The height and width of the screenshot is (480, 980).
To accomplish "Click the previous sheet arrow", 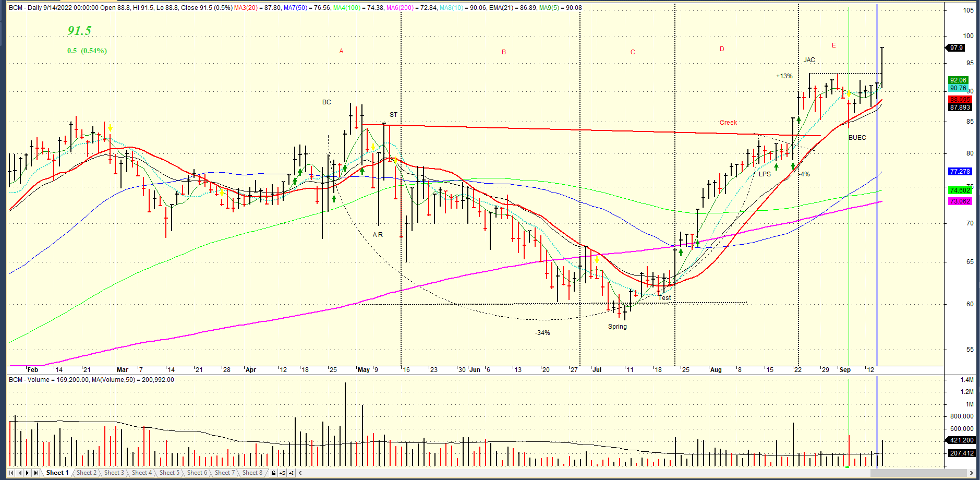I will 20,473.
